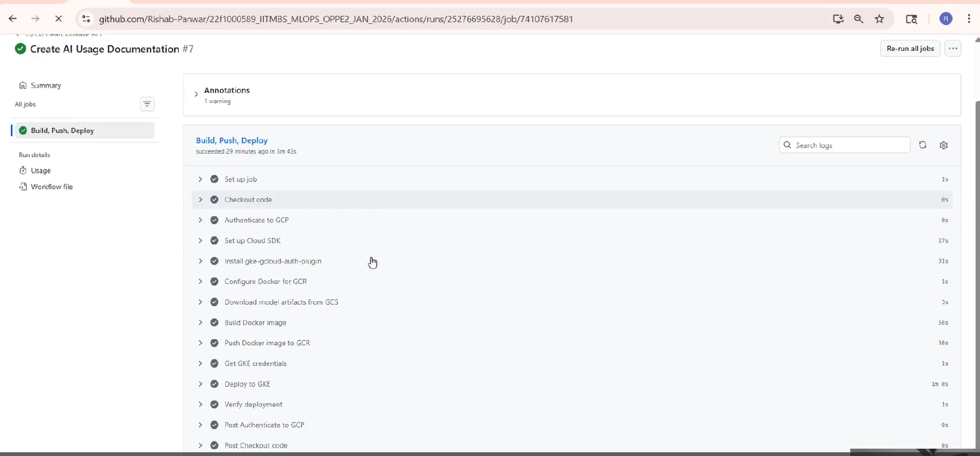Select Build, Push, Deploy job in sidebar
Viewport: 980px width, 456px height.
(x=84, y=130)
